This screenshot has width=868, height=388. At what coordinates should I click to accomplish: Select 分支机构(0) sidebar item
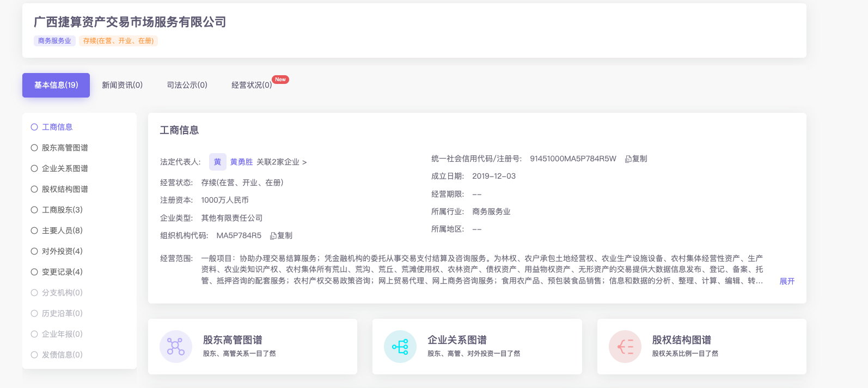pos(57,293)
